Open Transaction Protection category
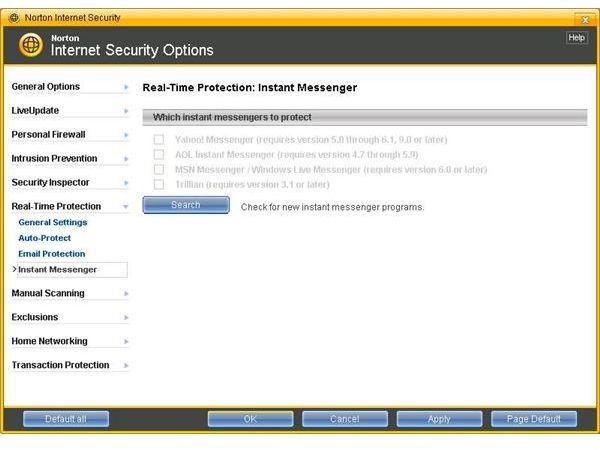Screen dimensions: 600x450 coord(60,365)
